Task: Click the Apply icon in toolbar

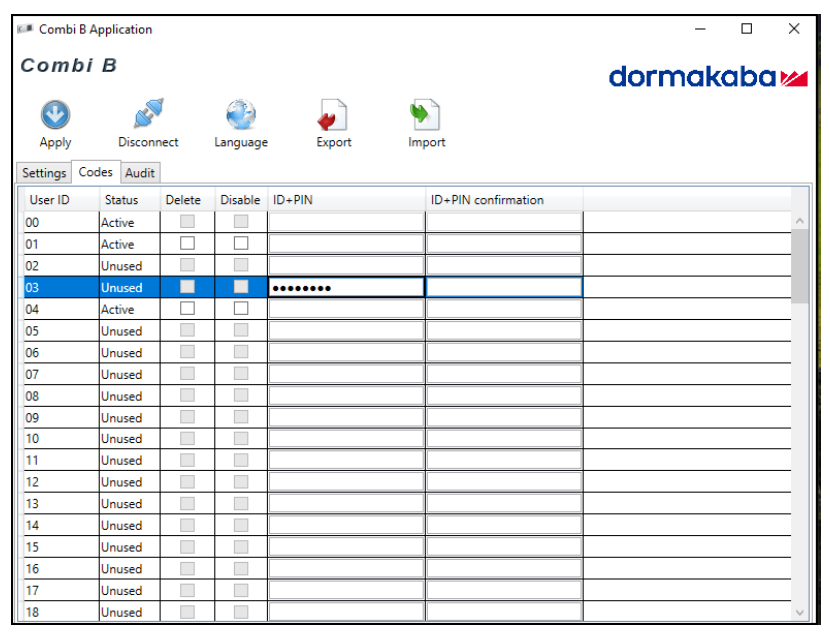Action: pos(55,115)
